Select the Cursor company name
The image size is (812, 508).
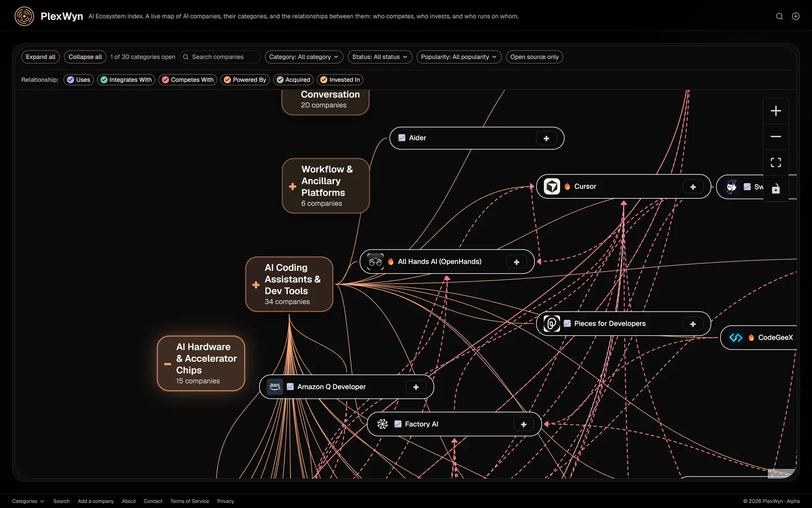585,186
